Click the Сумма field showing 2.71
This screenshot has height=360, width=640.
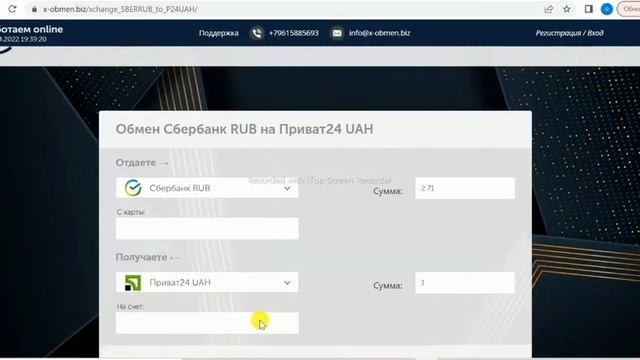tap(465, 188)
